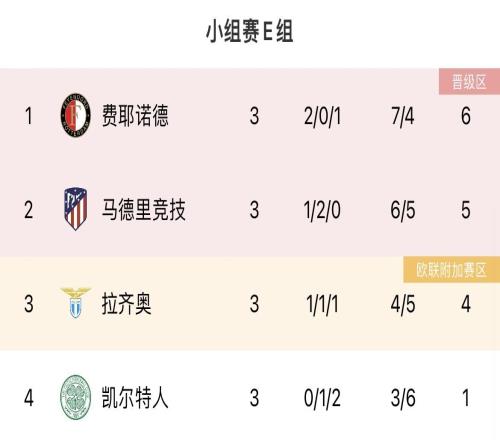Click the 小组赛E组 title heading

tap(250, 31)
